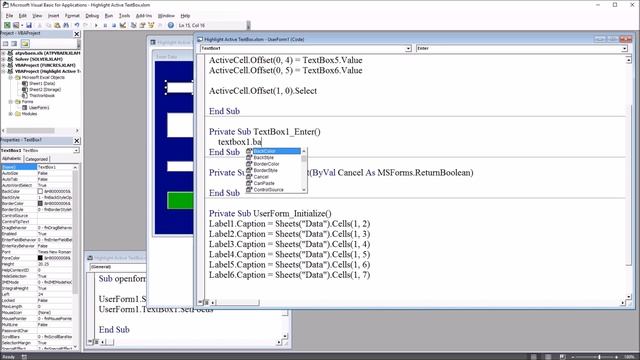
Task: Open the Window menu
Action: 166,16
